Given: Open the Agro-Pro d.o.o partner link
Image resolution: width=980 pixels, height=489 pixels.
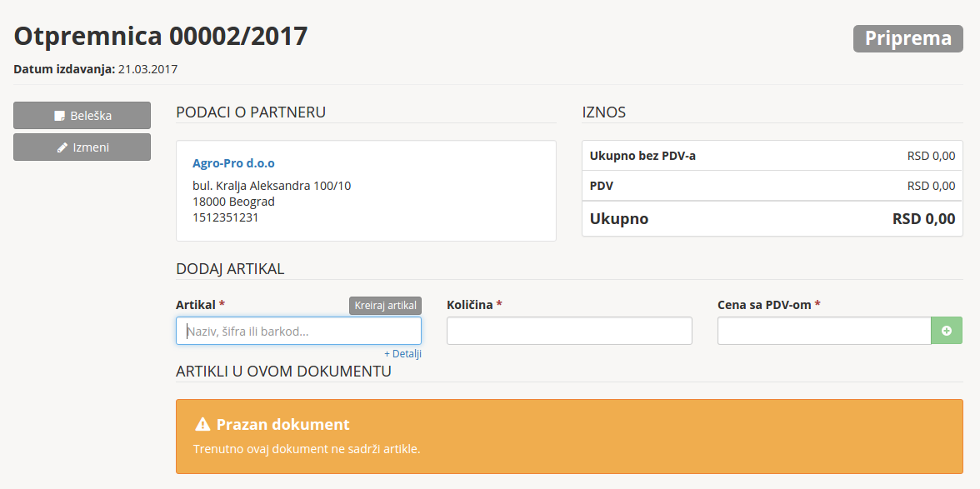Looking at the screenshot, I should [x=233, y=163].
